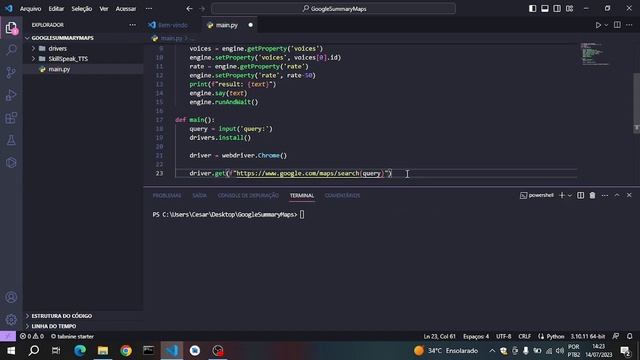Open Microsoft Edge from the taskbar
Image resolution: width=640 pixels, height=360 pixels.
click(x=80, y=351)
